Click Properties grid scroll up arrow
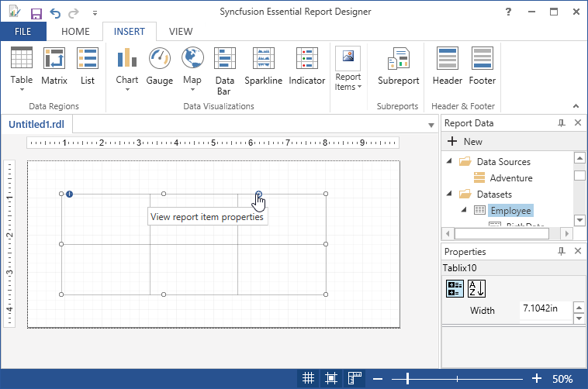This screenshot has width=588, height=389. pyautogui.click(x=579, y=308)
